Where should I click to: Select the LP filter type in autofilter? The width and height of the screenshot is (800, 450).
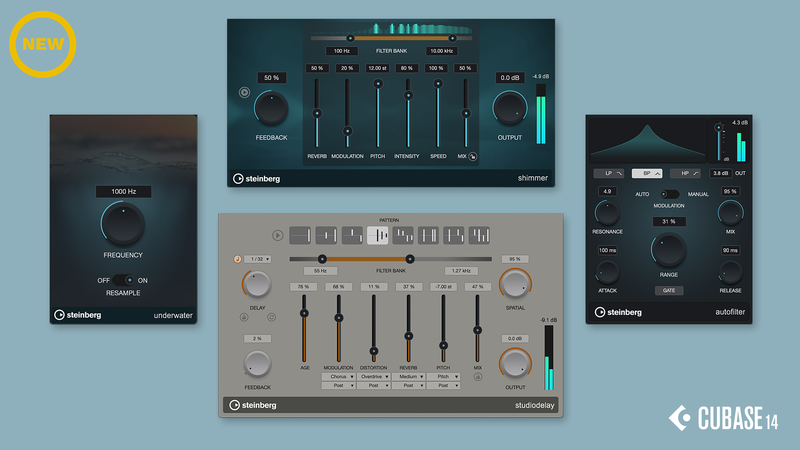pyautogui.click(x=609, y=173)
